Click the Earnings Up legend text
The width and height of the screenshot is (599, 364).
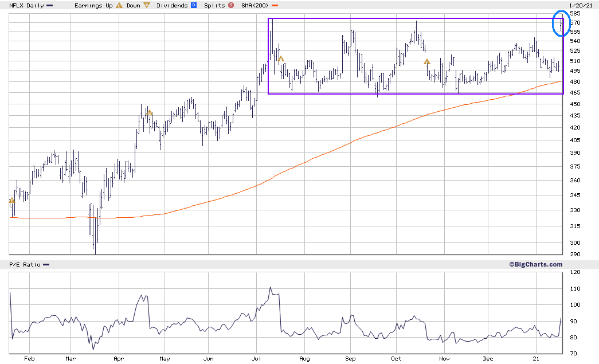tap(93, 6)
